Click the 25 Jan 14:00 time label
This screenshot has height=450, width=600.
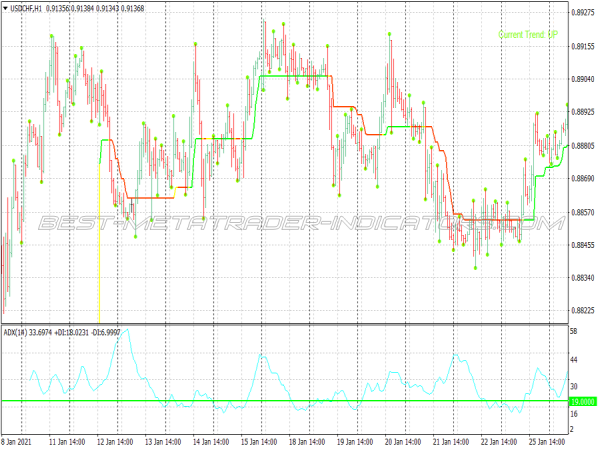(x=547, y=442)
